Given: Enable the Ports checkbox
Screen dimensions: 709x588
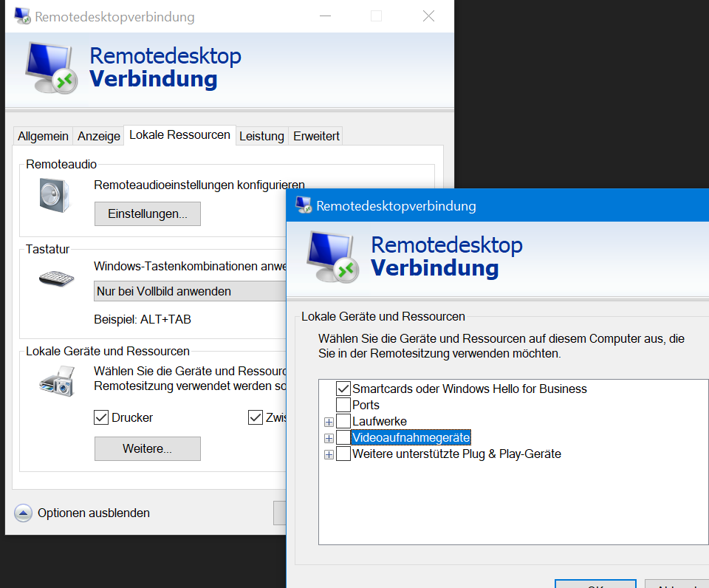Looking at the screenshot, I should pyautogui.click(x=343, y=405).
